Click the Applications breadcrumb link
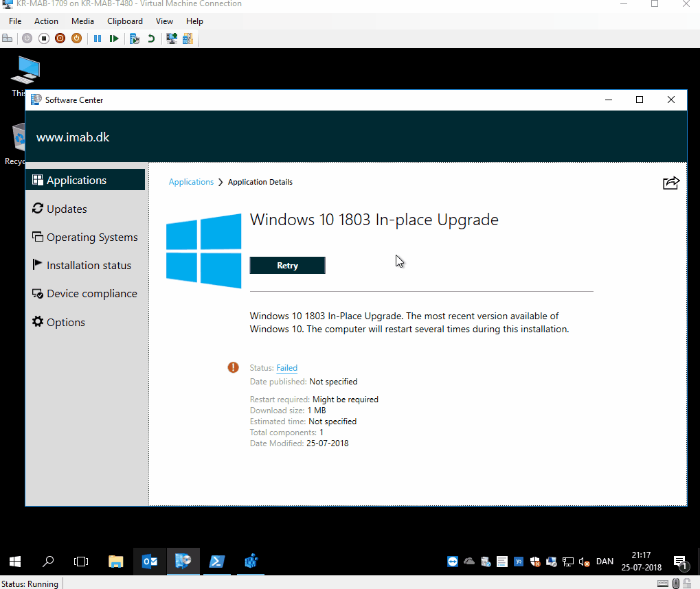This screenshot has width=700, height=589. click(191, 182)
